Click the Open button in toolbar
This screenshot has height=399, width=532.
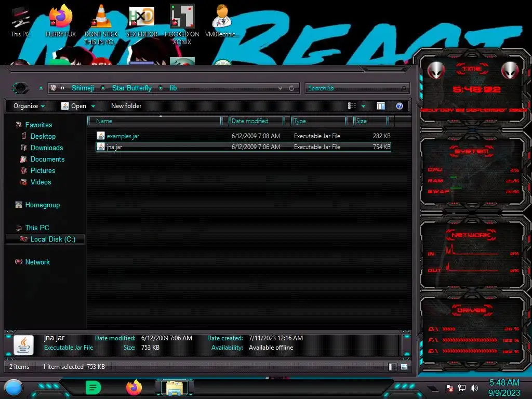pyautogui.click(x=74, y=106)
